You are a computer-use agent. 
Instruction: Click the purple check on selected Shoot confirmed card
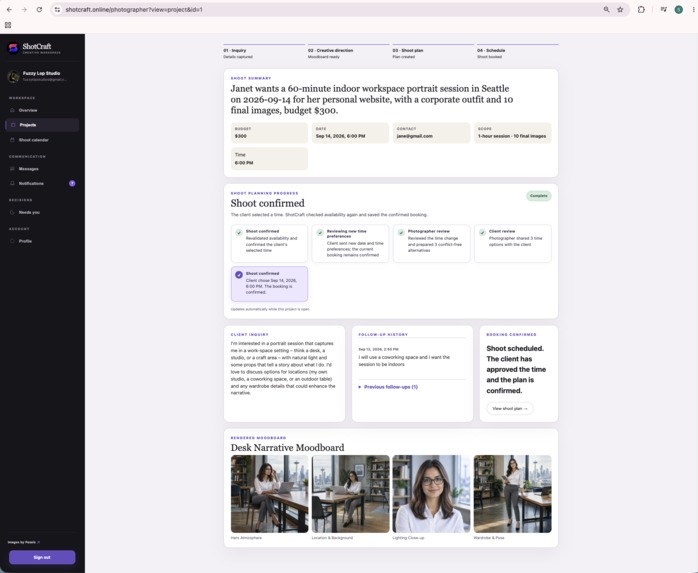239,275
